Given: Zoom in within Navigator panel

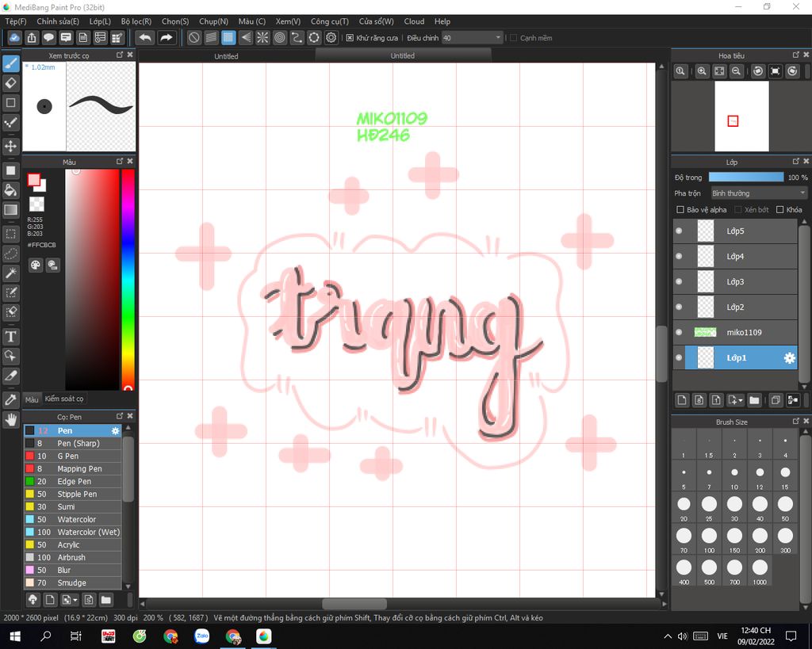Looking at the screenshot, I should [702, 71].
